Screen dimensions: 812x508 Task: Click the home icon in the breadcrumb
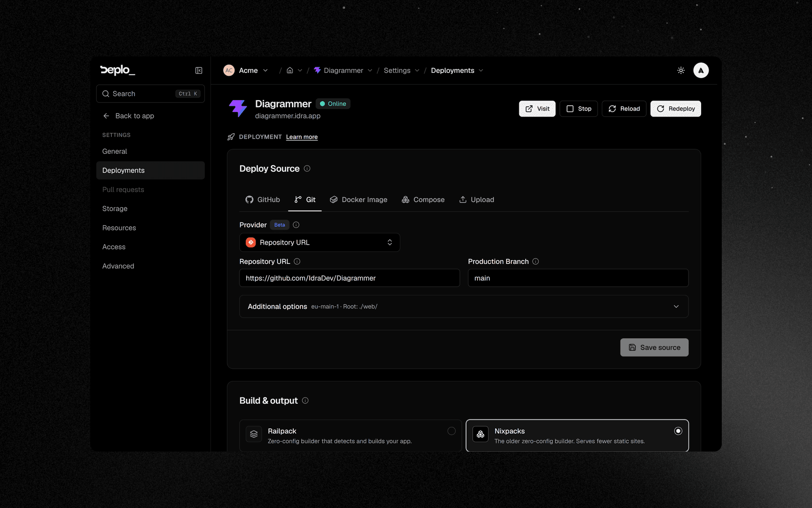tap(290, 71)
